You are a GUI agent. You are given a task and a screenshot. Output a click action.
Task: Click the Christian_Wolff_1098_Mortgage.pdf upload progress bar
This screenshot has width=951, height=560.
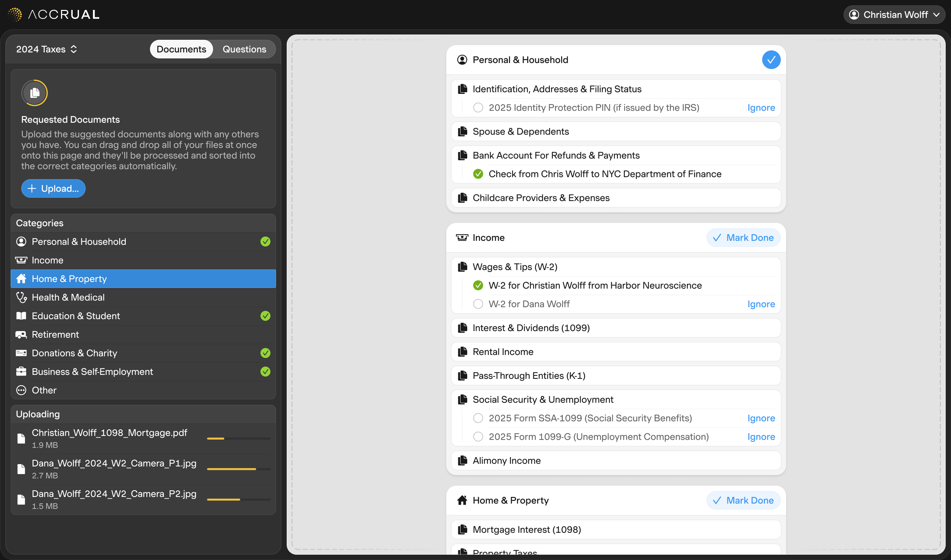[x=239, y=439]
